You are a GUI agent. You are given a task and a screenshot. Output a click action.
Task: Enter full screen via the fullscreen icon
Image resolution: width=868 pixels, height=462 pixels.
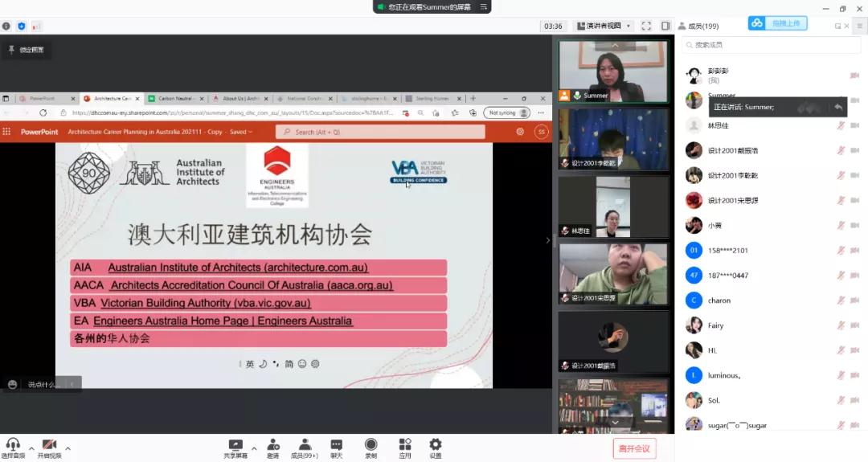646,26
